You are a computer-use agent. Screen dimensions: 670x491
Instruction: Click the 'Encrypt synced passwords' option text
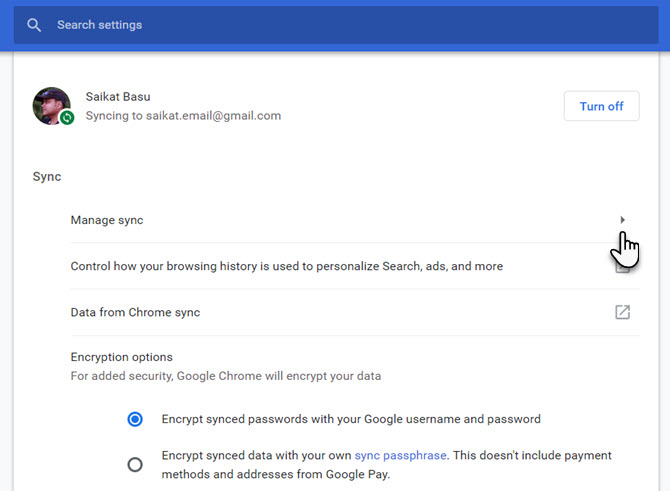click(350, 419)
